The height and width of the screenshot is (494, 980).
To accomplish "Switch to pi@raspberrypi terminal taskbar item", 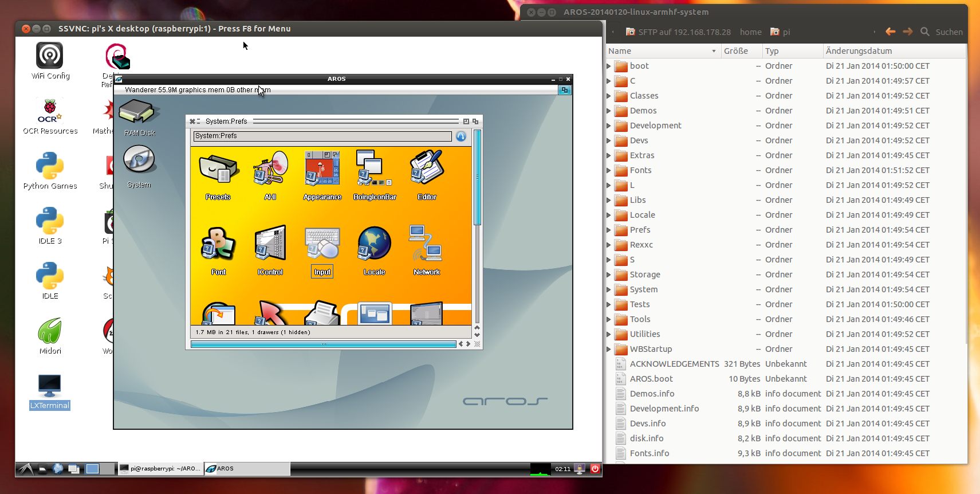I will pos(160,469).
